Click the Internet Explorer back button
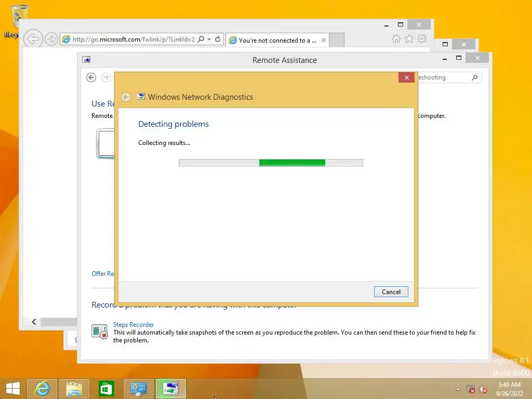532x399 pixels. pyautogui.click(x=33, y=38)
